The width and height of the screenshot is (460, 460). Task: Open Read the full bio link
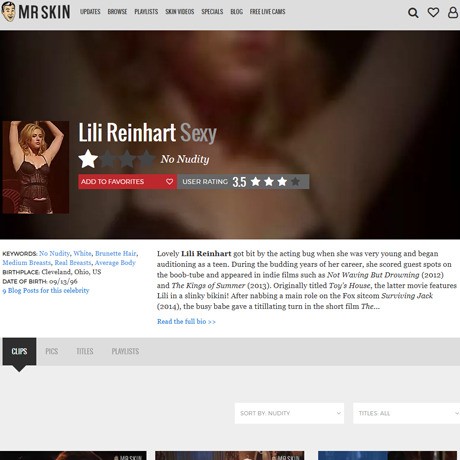tap(186, 322)
